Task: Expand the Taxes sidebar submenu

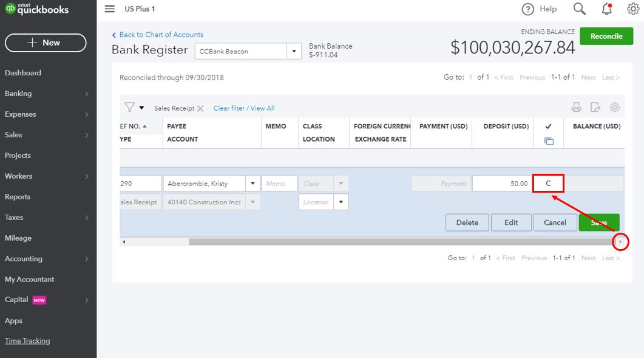Action: pos(87,217)
